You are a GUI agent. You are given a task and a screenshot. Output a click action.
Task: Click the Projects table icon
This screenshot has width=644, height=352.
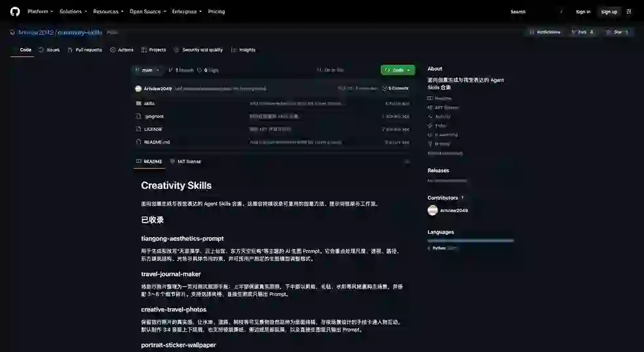point(143,50)
